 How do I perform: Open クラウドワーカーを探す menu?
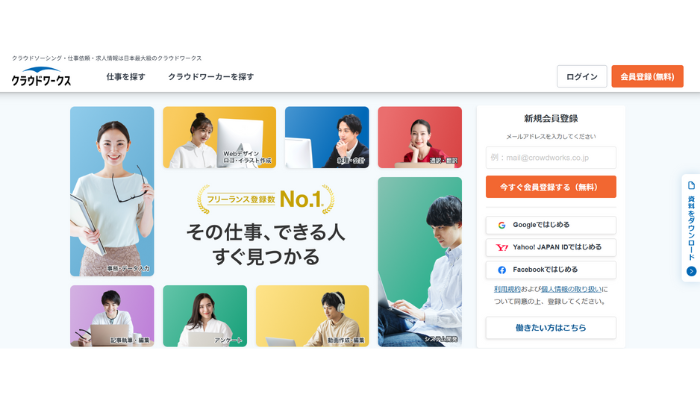[211, 77]
